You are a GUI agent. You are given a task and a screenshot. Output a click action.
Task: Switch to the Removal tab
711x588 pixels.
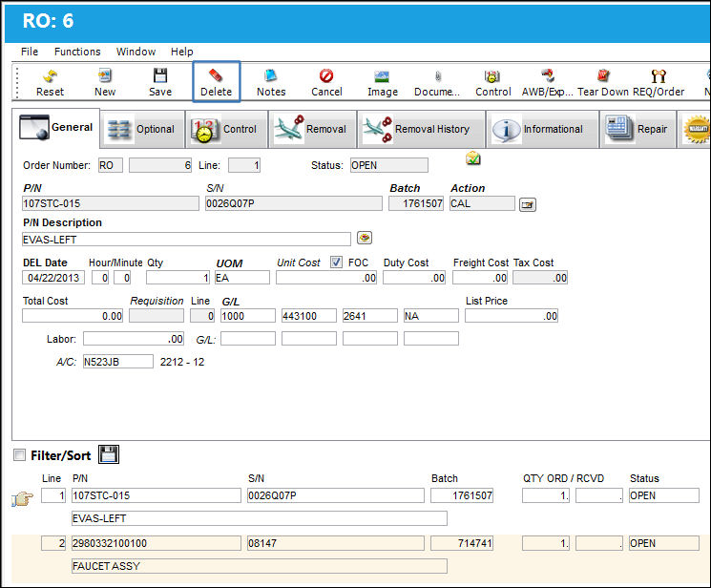[x=312, y=129]
